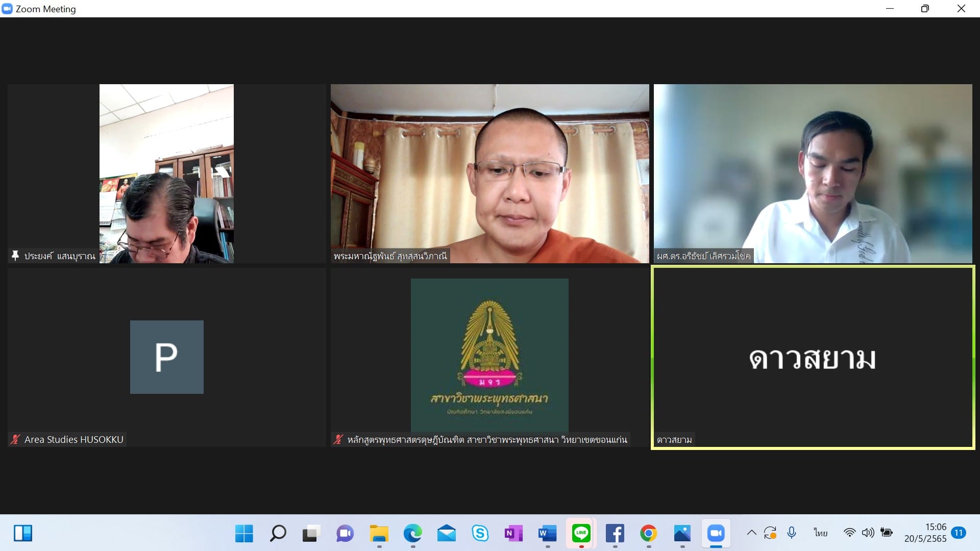Click the Zoom Meeting title bar icon
This screenshot has width=980, height=551.
click(7, 9)
